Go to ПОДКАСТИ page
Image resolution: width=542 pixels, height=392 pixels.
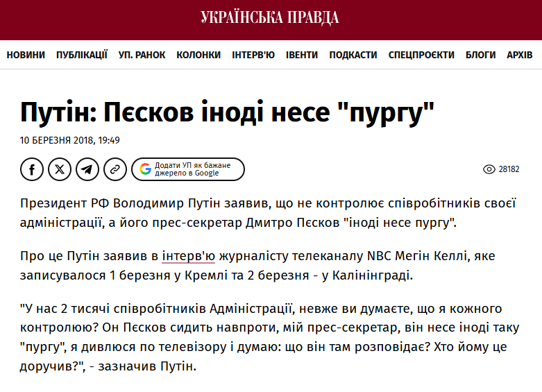(353, 55)
